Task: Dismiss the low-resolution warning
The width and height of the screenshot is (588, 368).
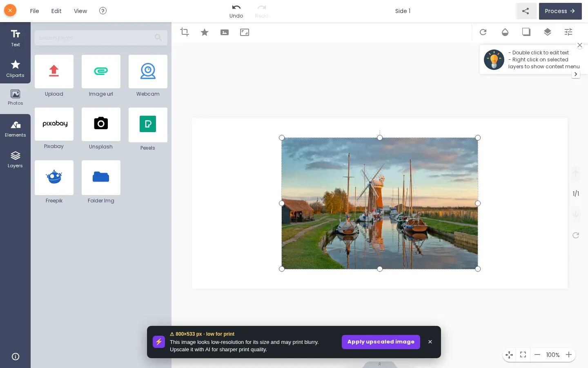Action: click(x=430, y=342)
